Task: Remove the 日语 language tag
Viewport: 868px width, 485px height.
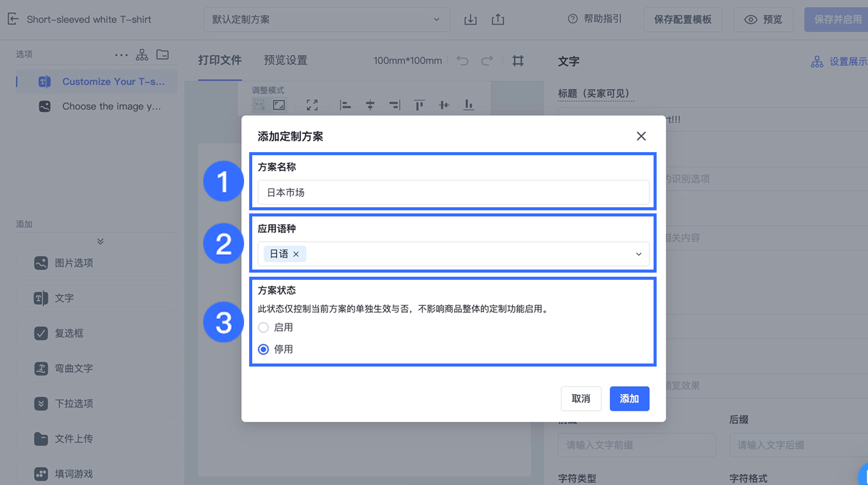Action: click(296, 254)
